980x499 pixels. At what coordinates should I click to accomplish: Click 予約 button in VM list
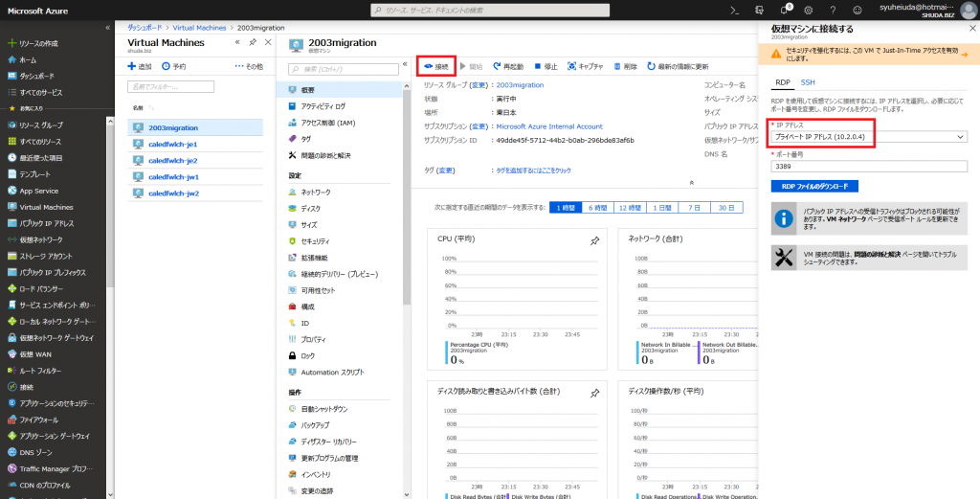point(174,66)
